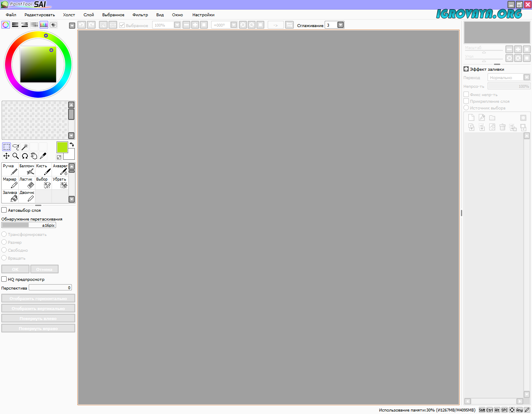Expand the Эффект заливки section
Image resolution: width=532 pixels, height=414 pixels.
tap(466, 69)
